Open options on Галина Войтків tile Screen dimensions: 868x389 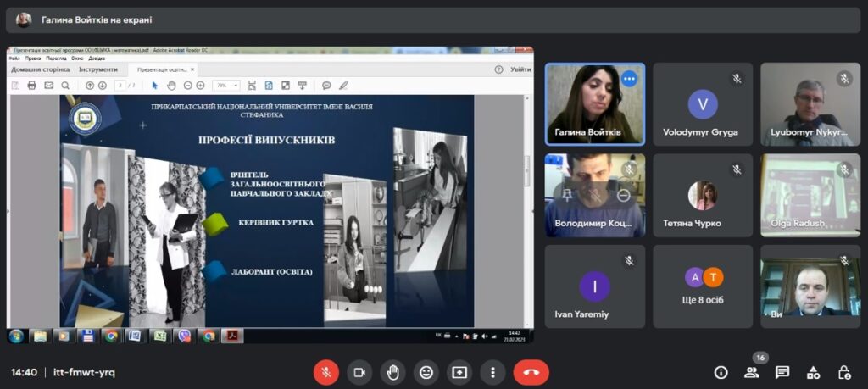pyautogui.click(x=629, y=79)
